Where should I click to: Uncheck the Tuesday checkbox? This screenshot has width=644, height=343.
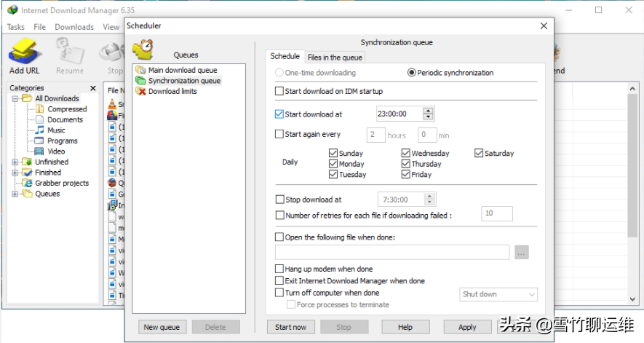(x=333, y=174)
